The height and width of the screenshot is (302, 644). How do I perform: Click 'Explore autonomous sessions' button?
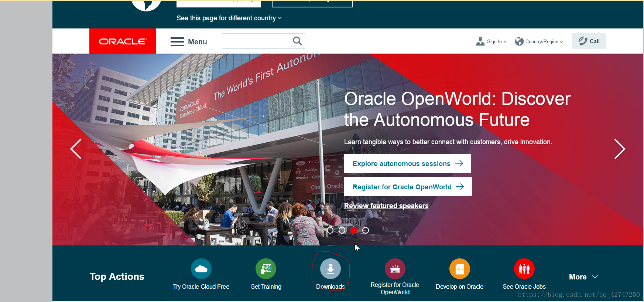[x=408, y=163]
